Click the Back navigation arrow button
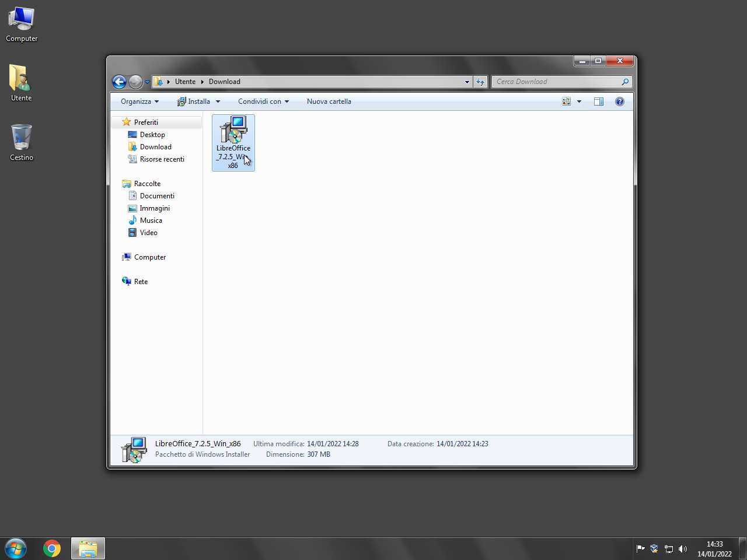 pos(119,82)
